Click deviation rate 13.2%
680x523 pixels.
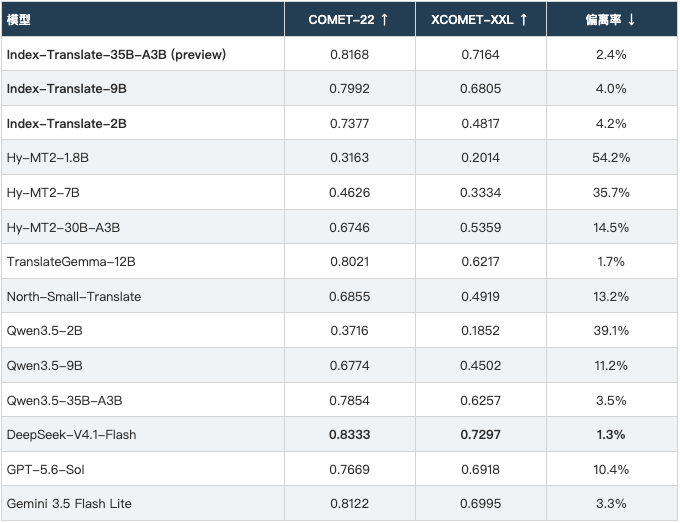[611, 297]
